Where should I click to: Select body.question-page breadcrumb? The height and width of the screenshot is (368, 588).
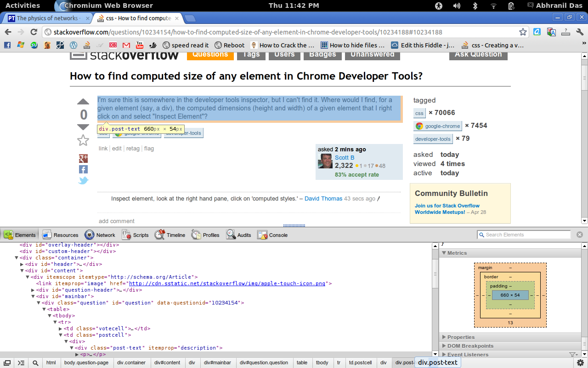(x=86, y=363)
